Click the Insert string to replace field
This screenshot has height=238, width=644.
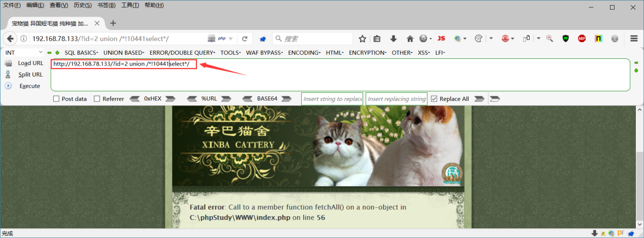[332, 99]
